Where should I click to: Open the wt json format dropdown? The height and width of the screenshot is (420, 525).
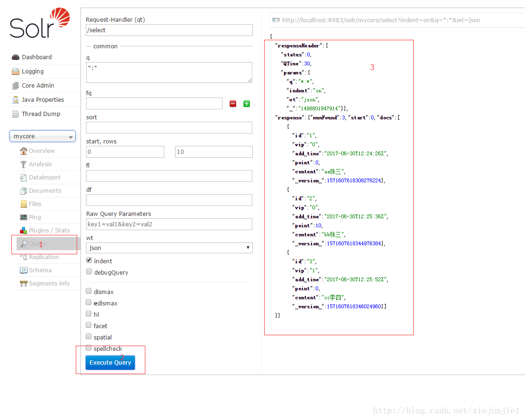[x=169, y=248]
